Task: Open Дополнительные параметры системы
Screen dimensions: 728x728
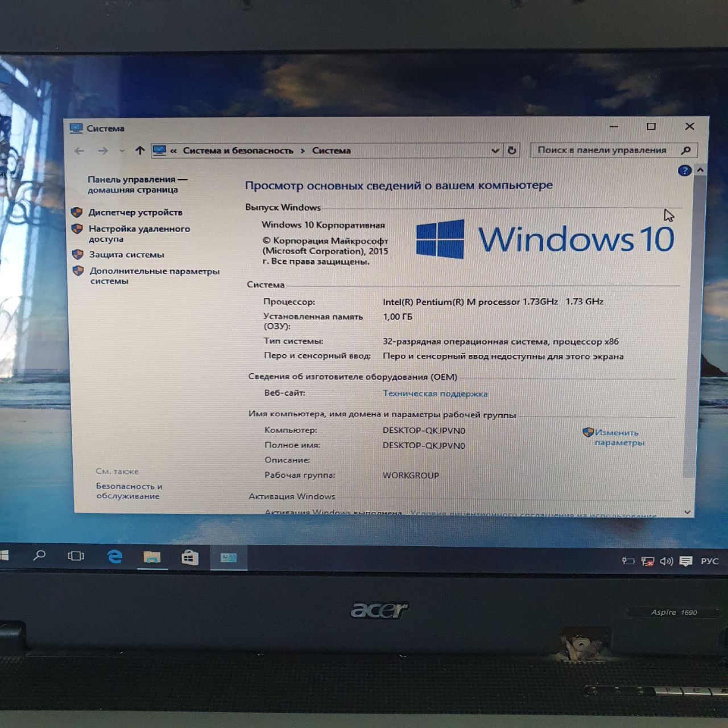Action: [x=154, y=276]
